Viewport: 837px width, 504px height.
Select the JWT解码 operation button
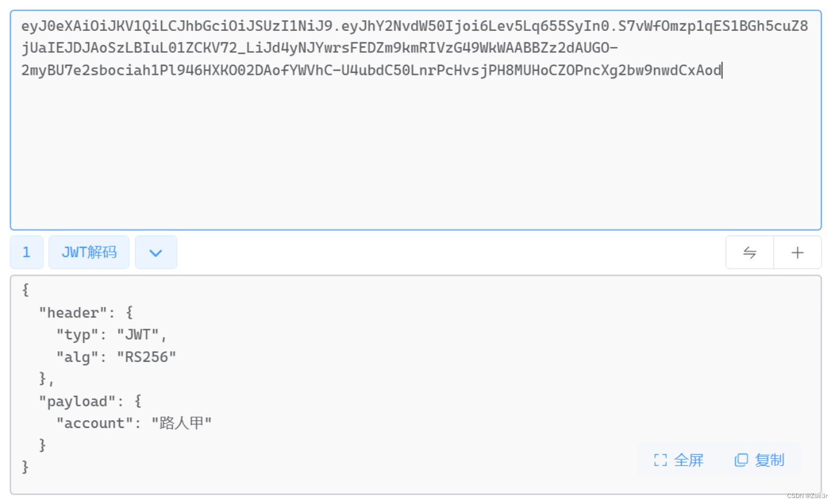point(89,253)
